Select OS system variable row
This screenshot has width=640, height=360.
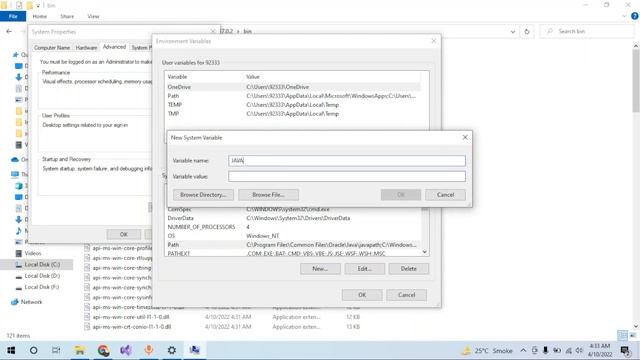click(x=293, y=236)
